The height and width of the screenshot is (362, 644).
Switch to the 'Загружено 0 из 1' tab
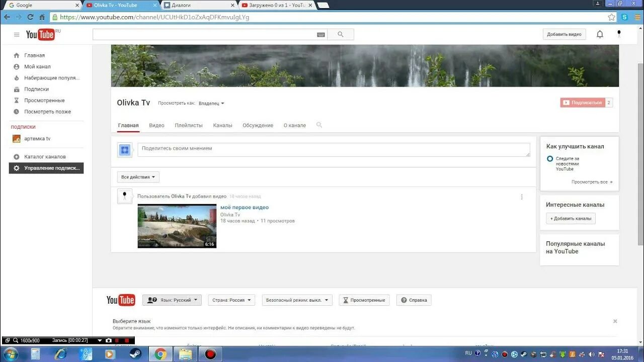tap(276, 5)
